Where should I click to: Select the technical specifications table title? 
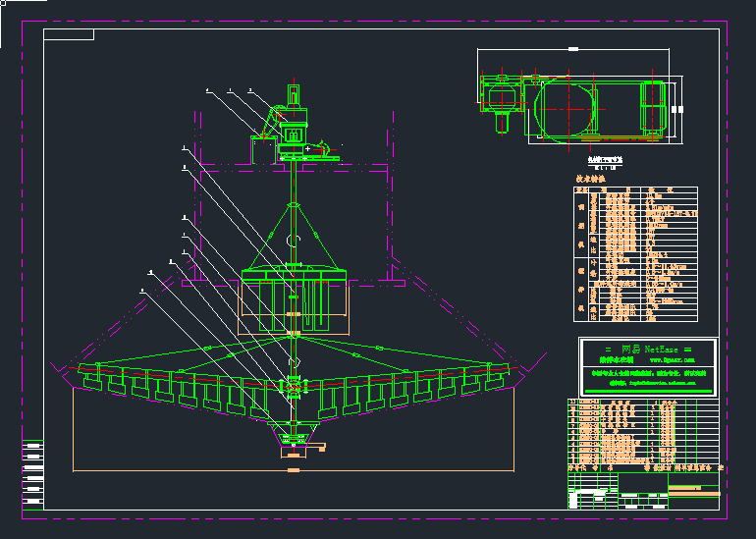[x=592, y=179]
